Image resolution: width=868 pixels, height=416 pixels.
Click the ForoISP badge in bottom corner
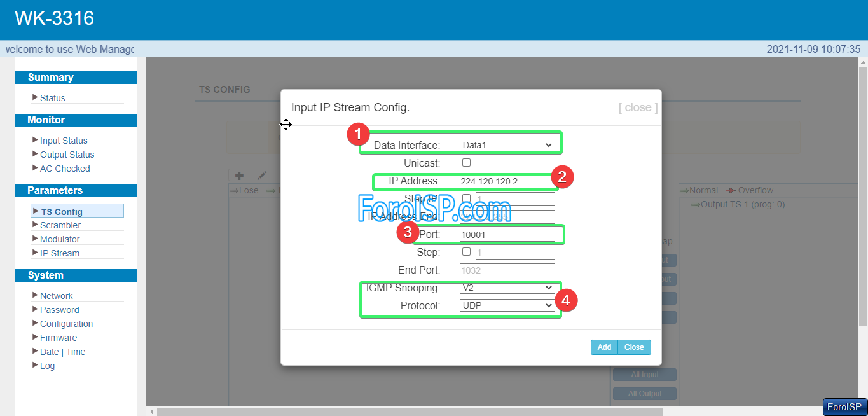click(844, 407)
